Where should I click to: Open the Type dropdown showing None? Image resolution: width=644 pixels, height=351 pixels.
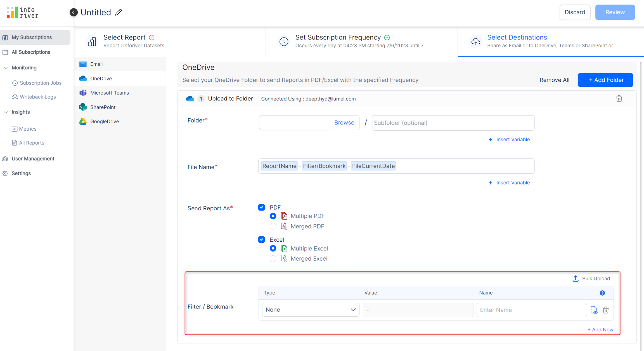(x=310, y=310)
